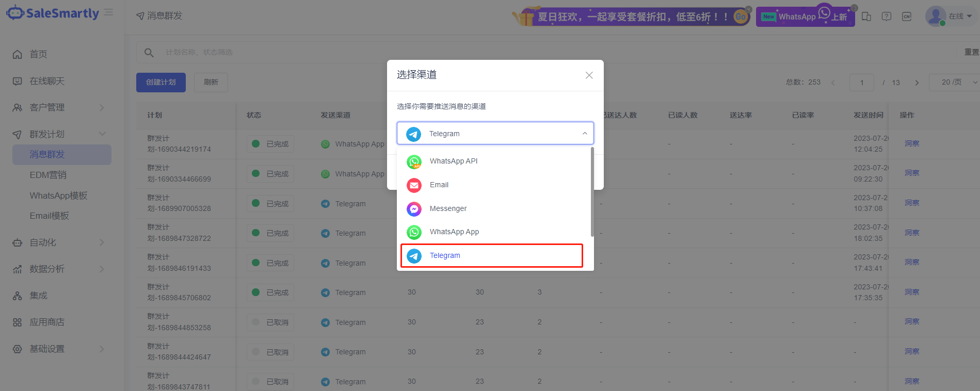Click 已完成 status of plan 1690334466699
This screenshot has width=980, height=391.
pos(270,174)
